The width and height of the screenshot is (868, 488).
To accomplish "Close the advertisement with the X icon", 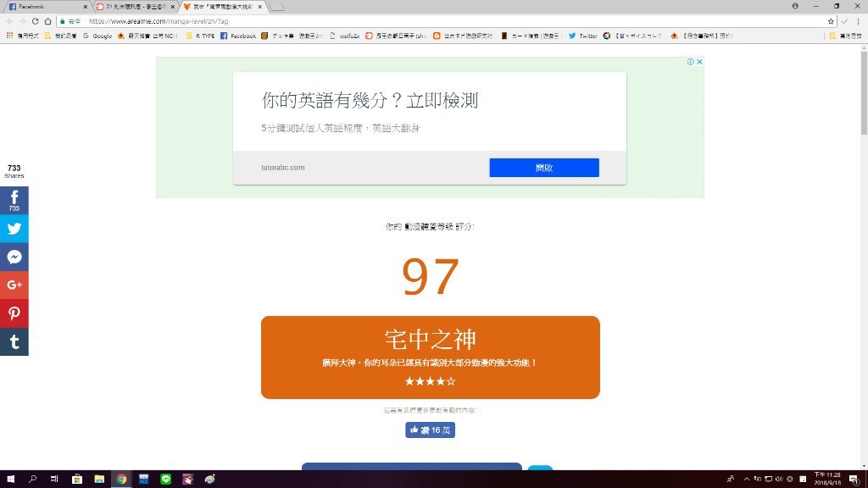I will [x=699, y=61].
